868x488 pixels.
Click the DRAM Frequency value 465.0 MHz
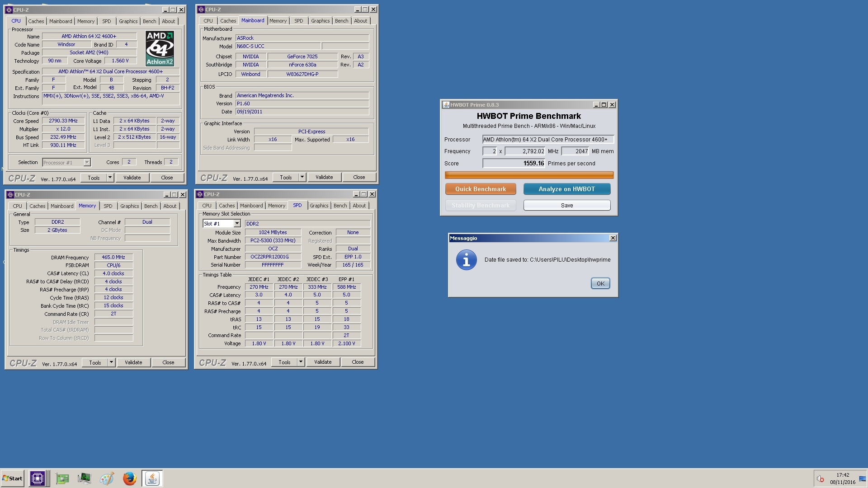pos(113,257)
